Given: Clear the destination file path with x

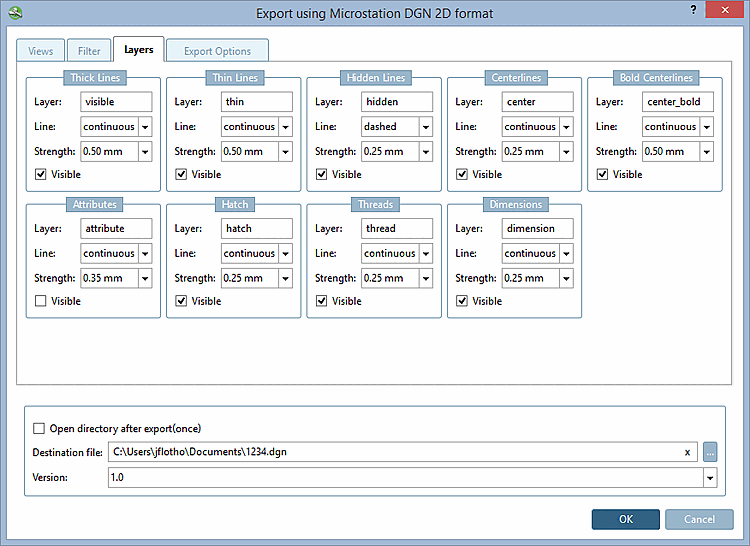Looking at the screenshot, I should pos(687,452).
